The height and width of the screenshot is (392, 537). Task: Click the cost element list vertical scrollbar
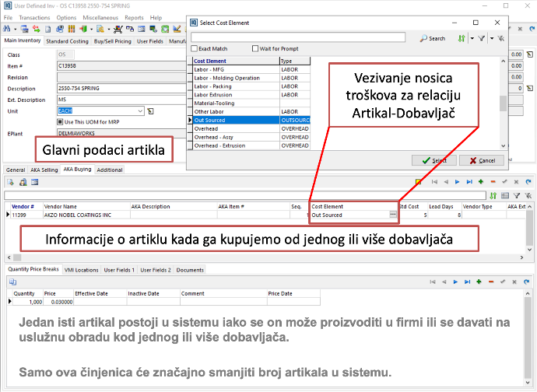503,103
